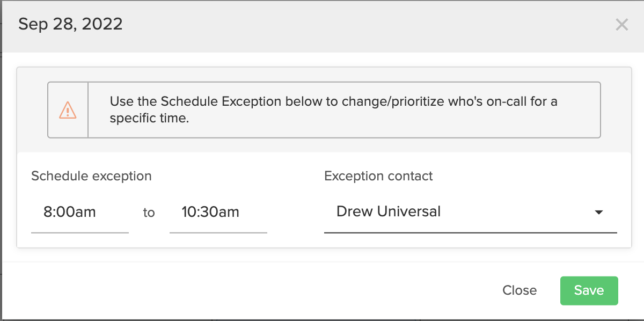Screen dimensions: 644x321
Task: Click the white footer area left of Close
Action: click(x=247, y=290)
